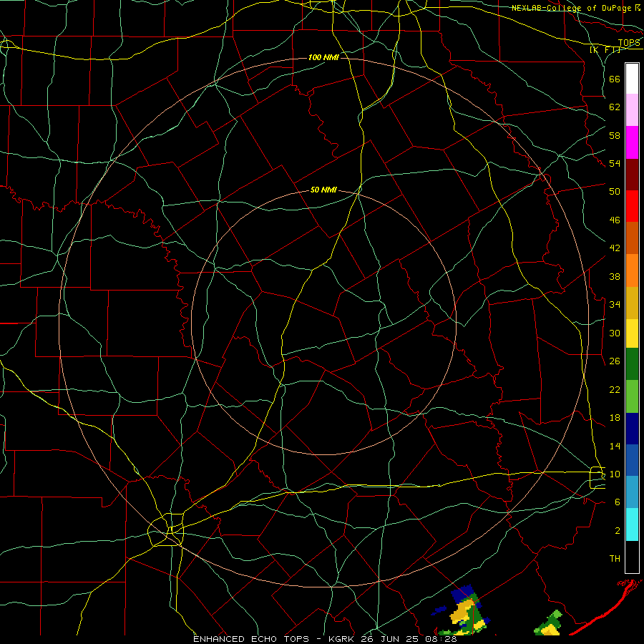Click the KGRK radar site identifier

pos(341,639)
